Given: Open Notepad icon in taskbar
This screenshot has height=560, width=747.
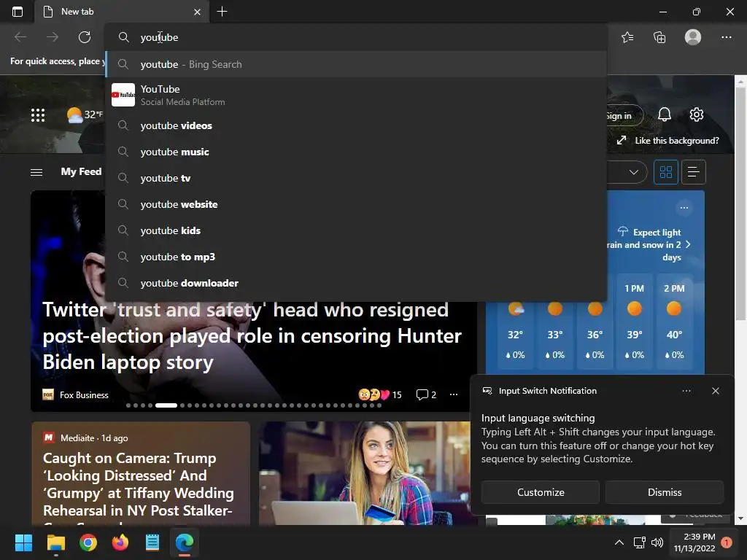Looking at the screenshot, I should [152, 542].
